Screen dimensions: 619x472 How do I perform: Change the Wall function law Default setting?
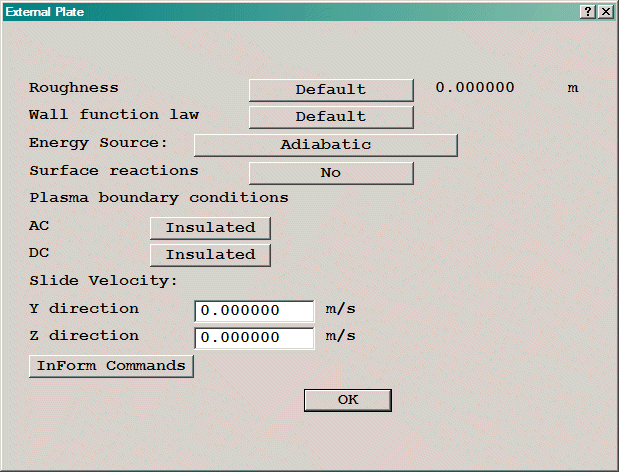click(330, 117)
